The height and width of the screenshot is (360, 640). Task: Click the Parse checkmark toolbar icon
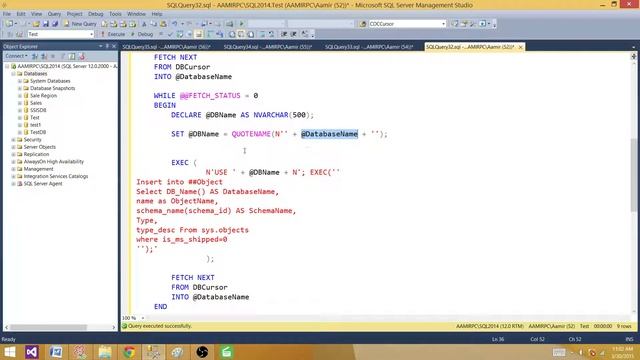(170, 34)
